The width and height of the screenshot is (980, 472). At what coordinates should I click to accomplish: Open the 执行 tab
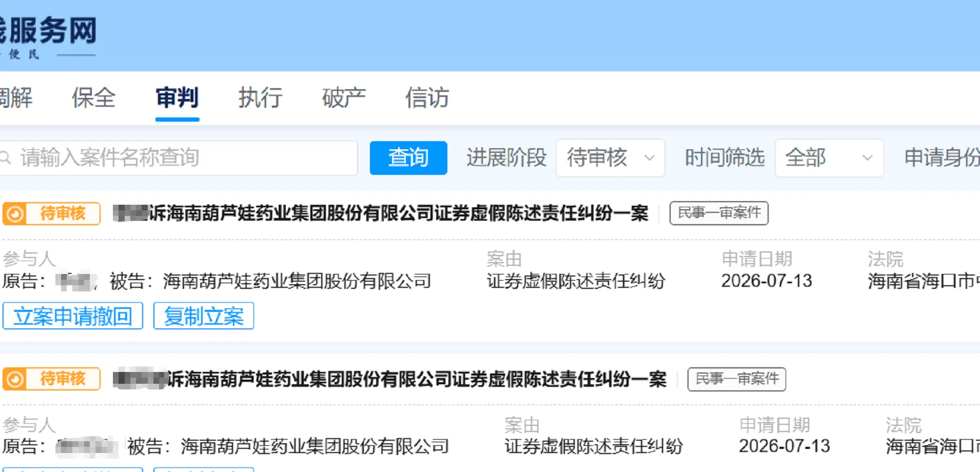[260, 97]
